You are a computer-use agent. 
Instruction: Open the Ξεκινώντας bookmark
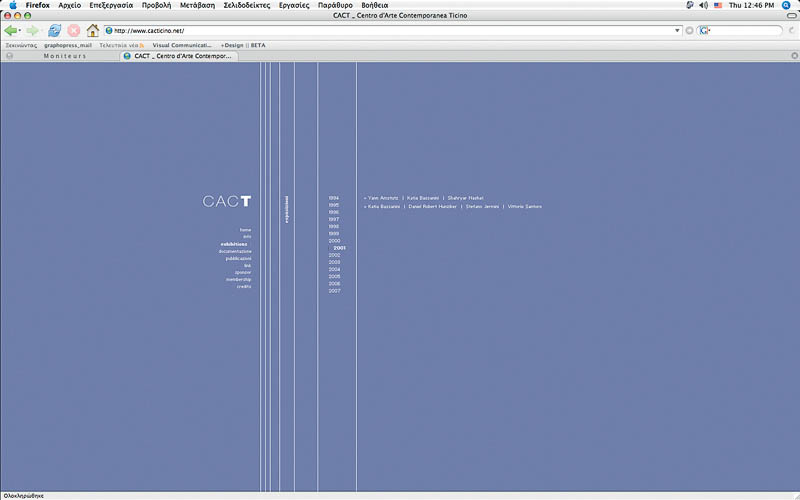[x=21, y=45]
